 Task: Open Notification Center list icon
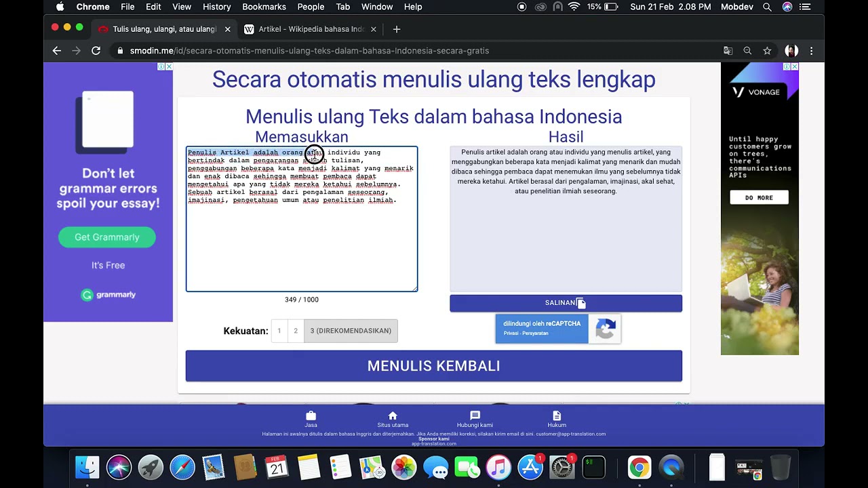(806, 7)
